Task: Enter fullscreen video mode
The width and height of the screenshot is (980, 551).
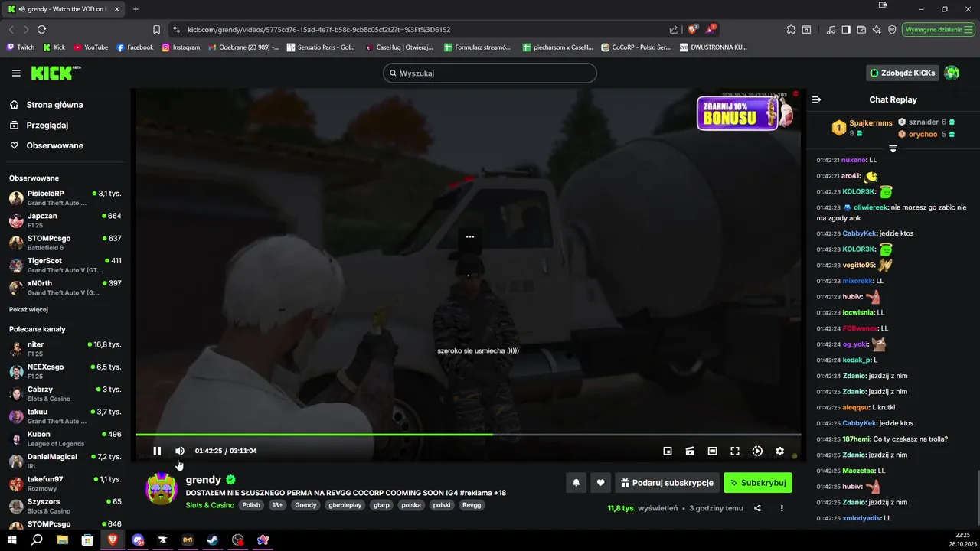Action: coord(735,451)
